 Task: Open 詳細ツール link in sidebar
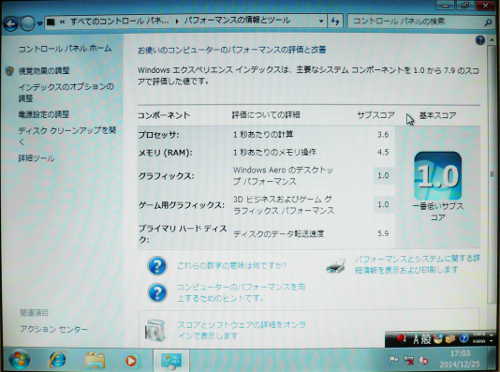(36, 158)
